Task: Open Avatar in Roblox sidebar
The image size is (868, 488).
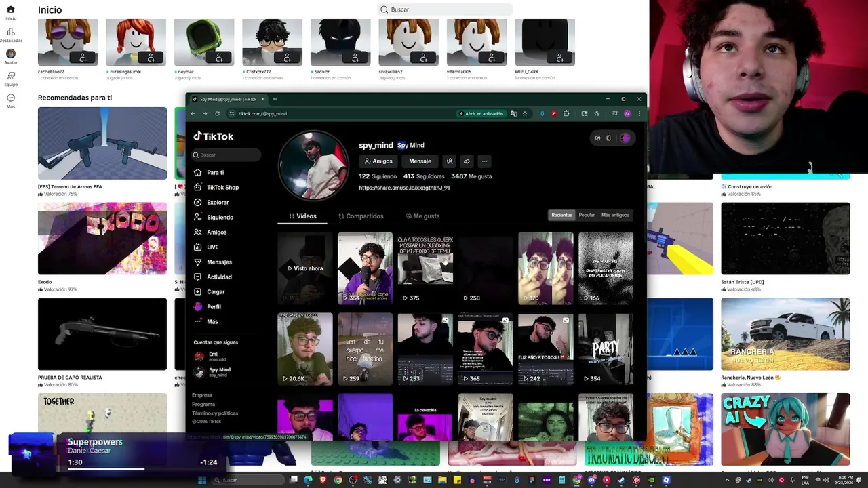Action: 10,56
